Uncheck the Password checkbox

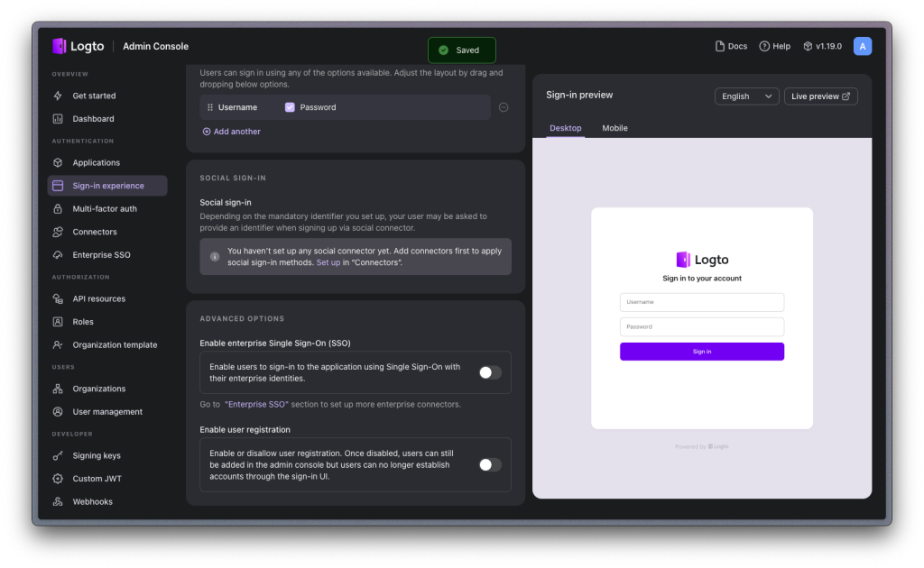tap(290, 107)
